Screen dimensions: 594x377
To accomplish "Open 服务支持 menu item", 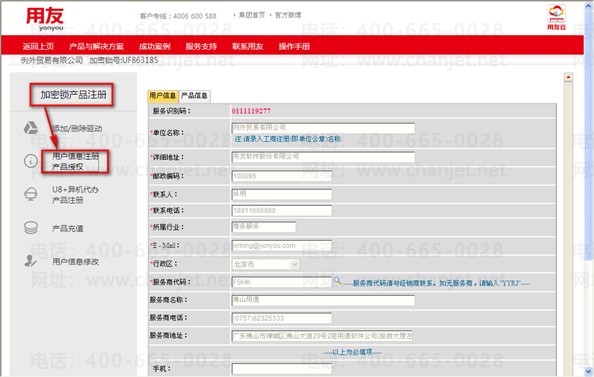I will pyautogui.click(x=201, y=46).
